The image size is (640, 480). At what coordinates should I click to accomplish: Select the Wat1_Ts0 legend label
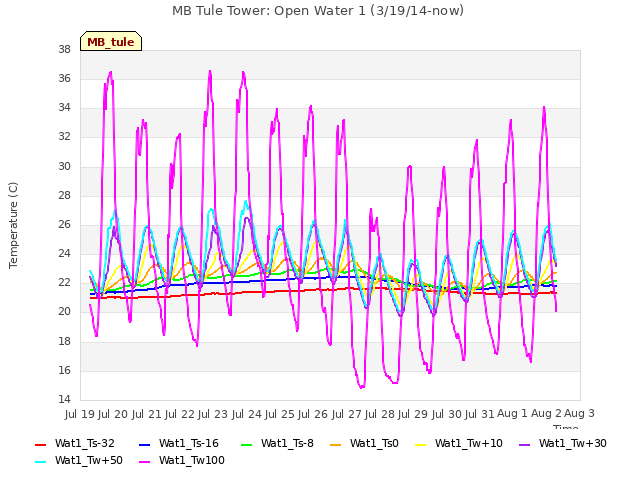374,443
